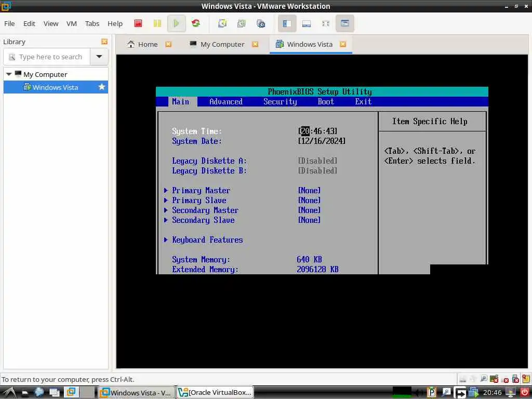The image size is (532, 399).
Task: Select the Security tab in BIOS
Action: pos(280,101)
